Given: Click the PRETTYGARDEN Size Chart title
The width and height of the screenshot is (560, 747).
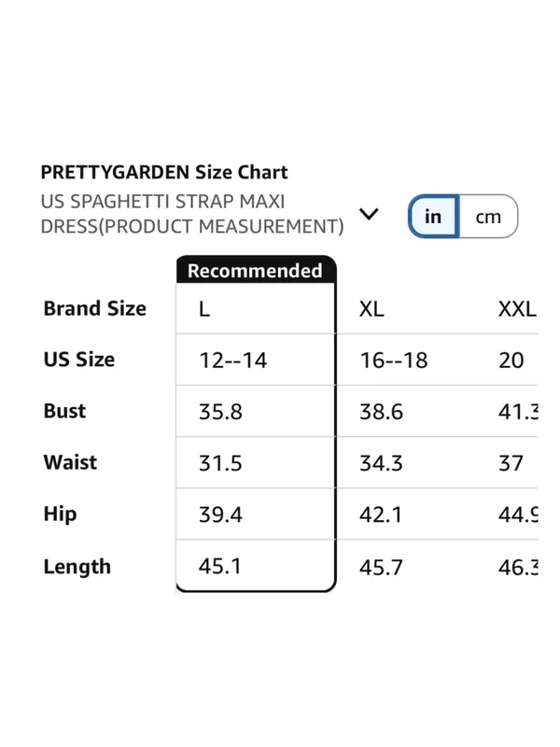Looking at the screenshot, I should coord(164,172).
